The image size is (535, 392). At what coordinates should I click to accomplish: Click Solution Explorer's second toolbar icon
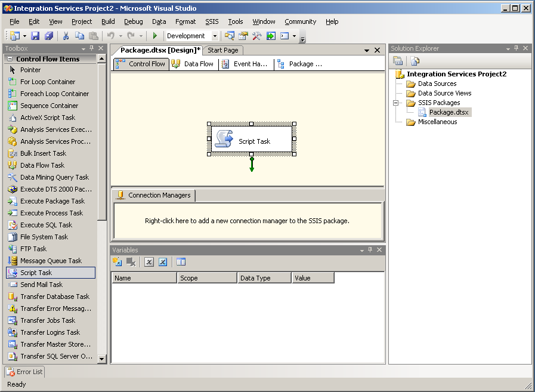[415, 61]
